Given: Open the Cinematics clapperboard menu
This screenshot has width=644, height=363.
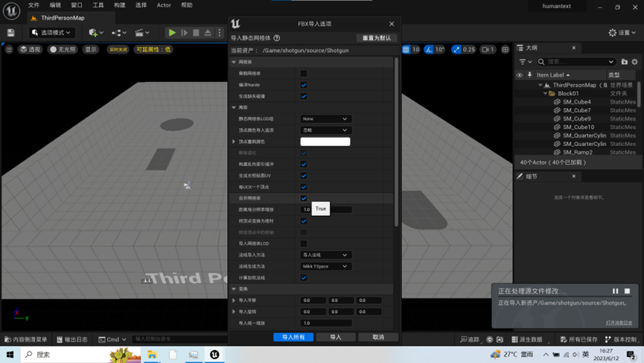Looking at the screenshot, I should pyautogui.click(x=142, y=33).
